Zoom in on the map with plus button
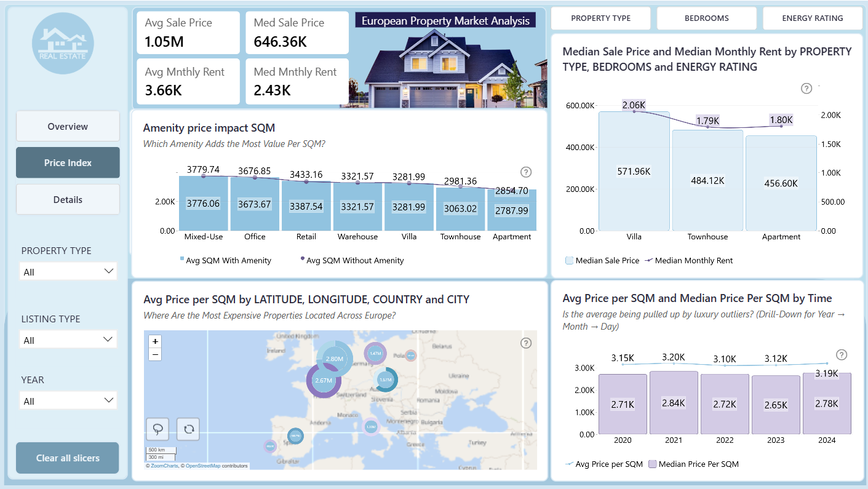This screenshot has height=489, width=868. click(156, 341)
